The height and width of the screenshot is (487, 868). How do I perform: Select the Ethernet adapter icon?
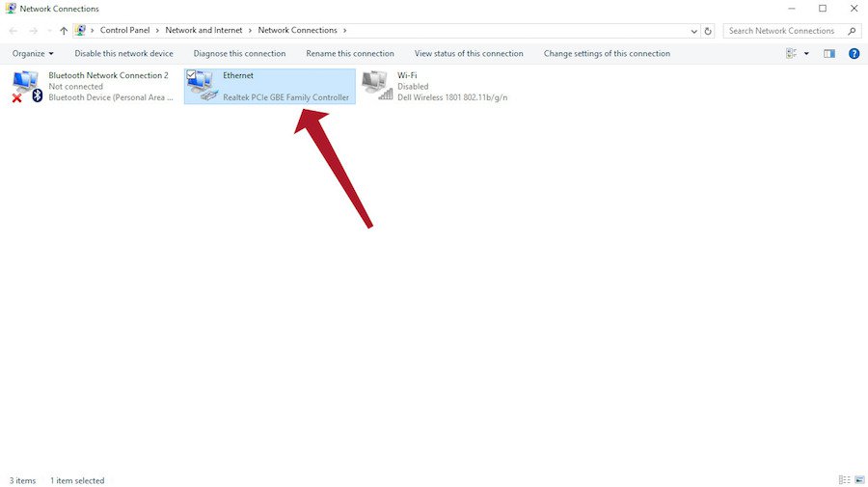click(203, 87)
